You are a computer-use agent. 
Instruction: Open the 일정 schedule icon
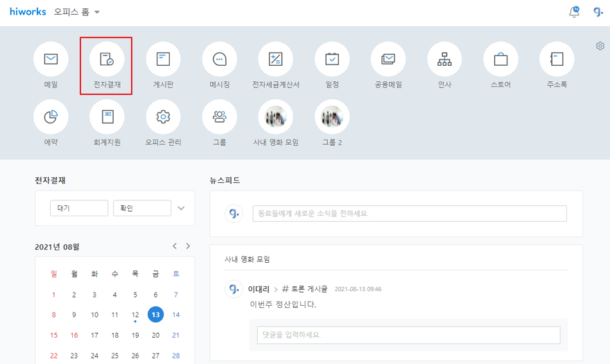[332, 59]
